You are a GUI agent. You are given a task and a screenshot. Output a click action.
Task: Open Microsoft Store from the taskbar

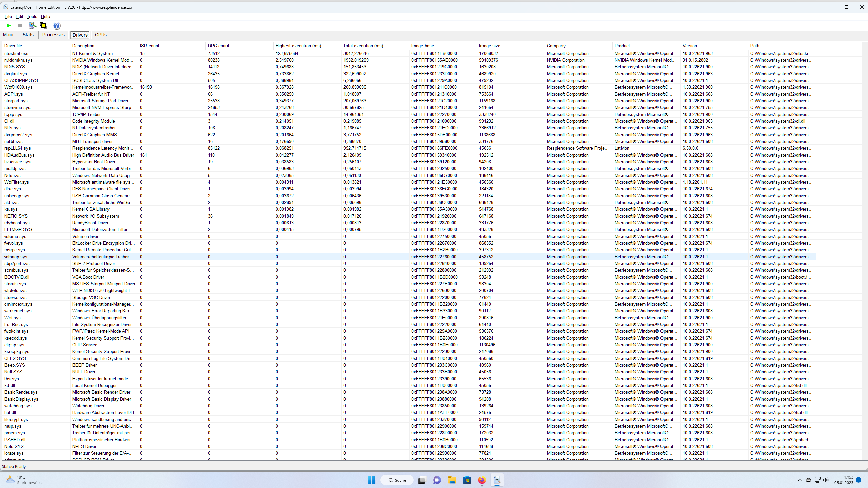click(x=467, y=480)
